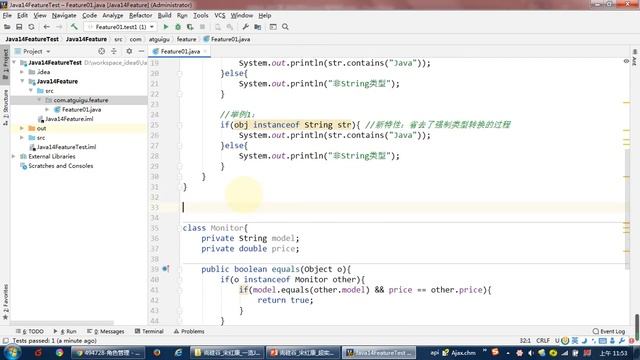Open the Refactor menu
The image size is (640, 360).
(140, 16)
